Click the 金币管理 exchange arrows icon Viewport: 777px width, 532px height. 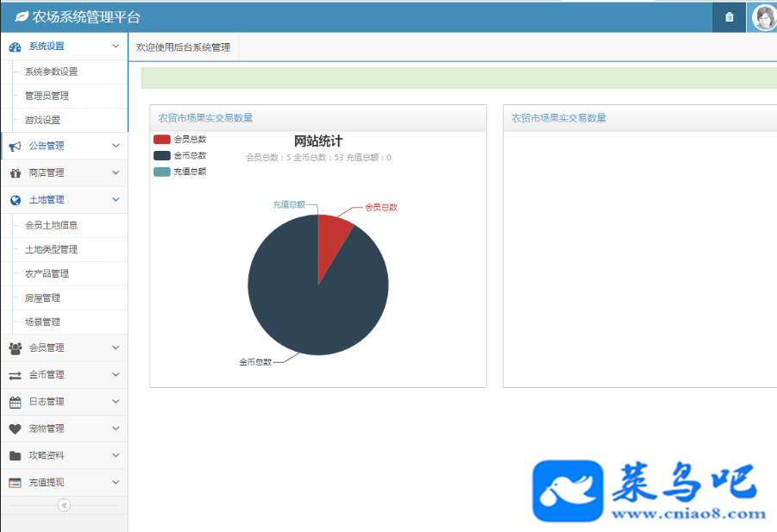tap(16, 375)
